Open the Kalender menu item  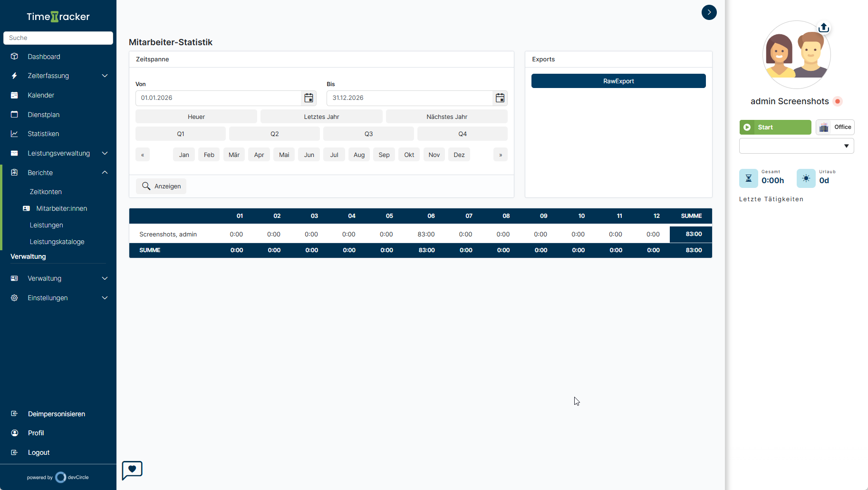[41, 95]
